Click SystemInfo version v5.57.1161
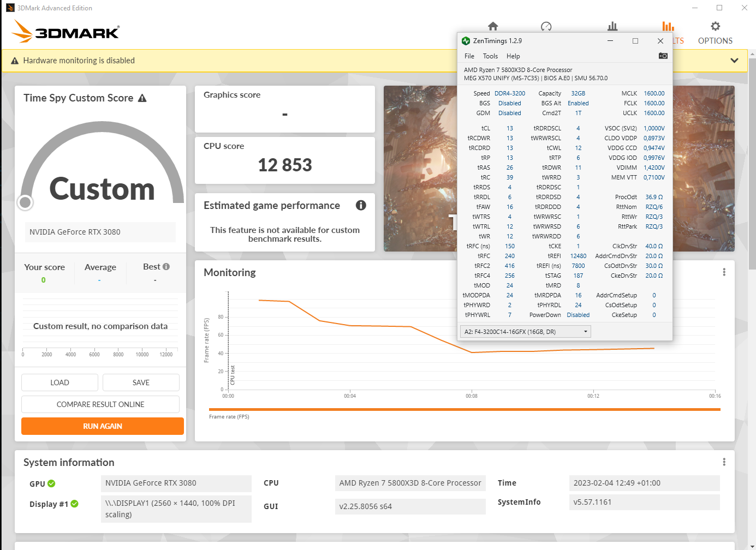Screen dimensions: 756x550 click(644, 502)
